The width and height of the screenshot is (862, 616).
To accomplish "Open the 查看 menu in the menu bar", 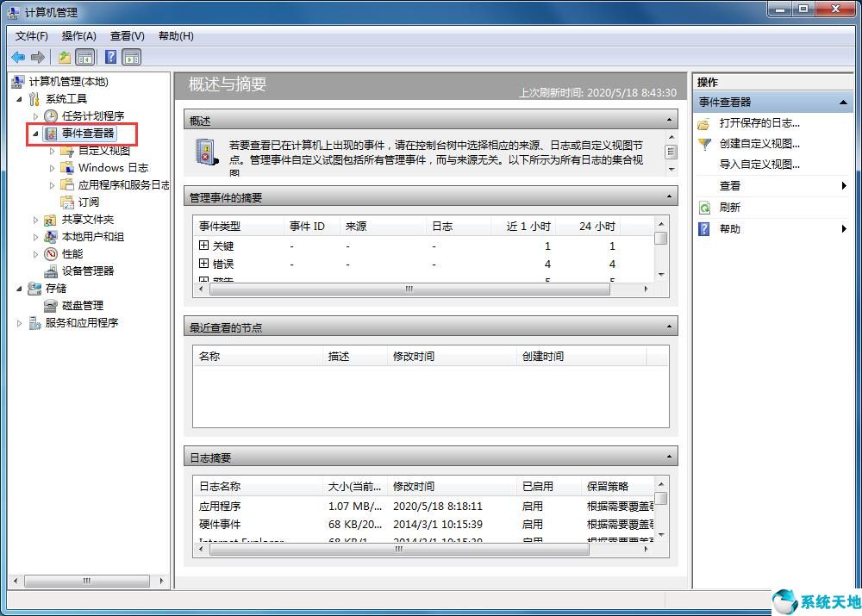I will [x=126, y=35].
